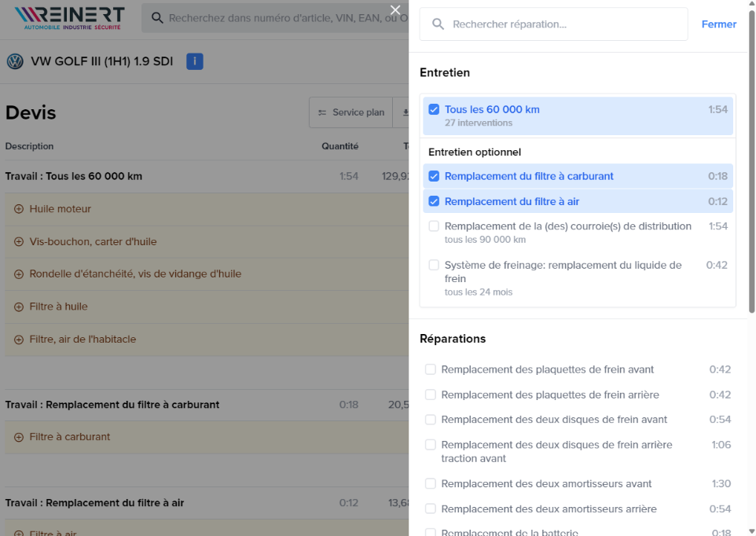
Task: Click plus icon beside Rondelle d'étanchéité
Action: click(x=19, y=274)
